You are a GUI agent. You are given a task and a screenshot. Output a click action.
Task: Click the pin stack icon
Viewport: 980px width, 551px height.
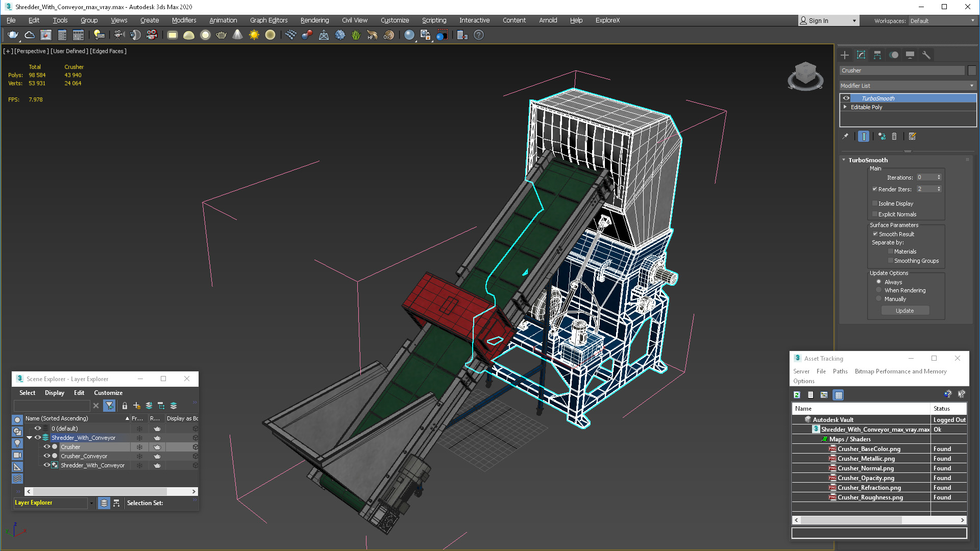pos(845,137)
